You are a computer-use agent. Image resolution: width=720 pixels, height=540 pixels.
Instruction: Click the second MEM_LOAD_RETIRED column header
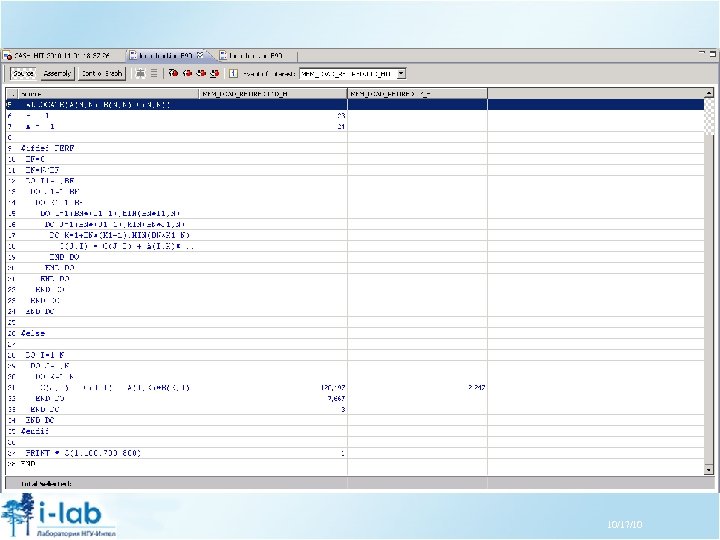[417, 94]
